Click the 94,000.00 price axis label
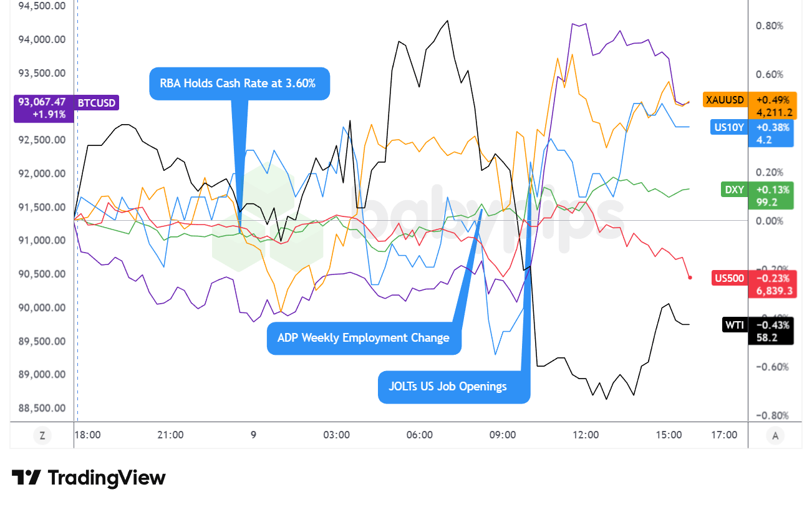This screenshot has height=507, width=812. (x=43, y=39)
